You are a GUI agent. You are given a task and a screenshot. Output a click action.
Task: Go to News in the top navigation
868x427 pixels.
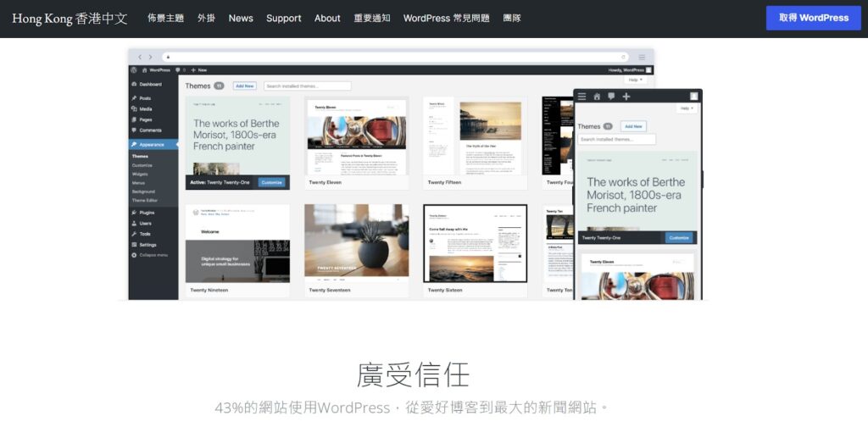[x=241, y=19]
